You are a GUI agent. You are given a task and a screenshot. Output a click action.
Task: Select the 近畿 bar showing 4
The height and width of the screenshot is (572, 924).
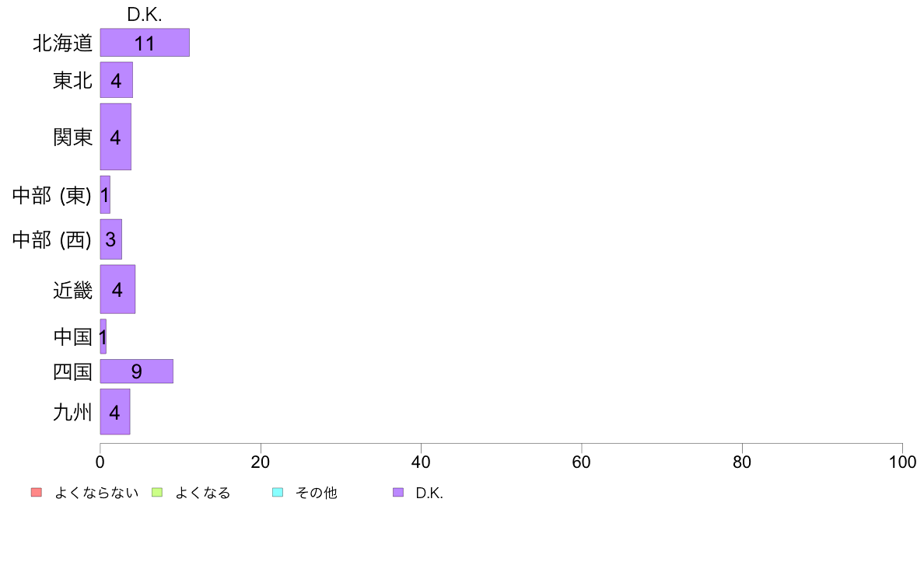[x=118, y=289]
